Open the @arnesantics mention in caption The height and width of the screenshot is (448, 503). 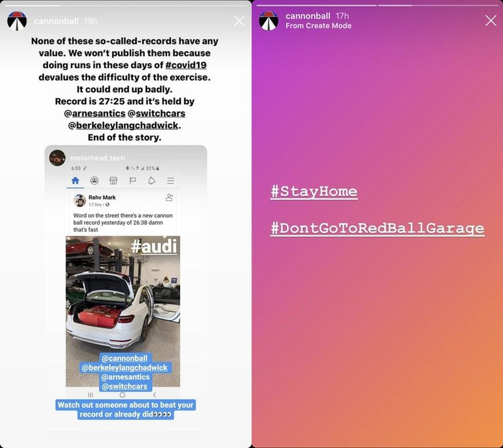[x=94, y=113]
